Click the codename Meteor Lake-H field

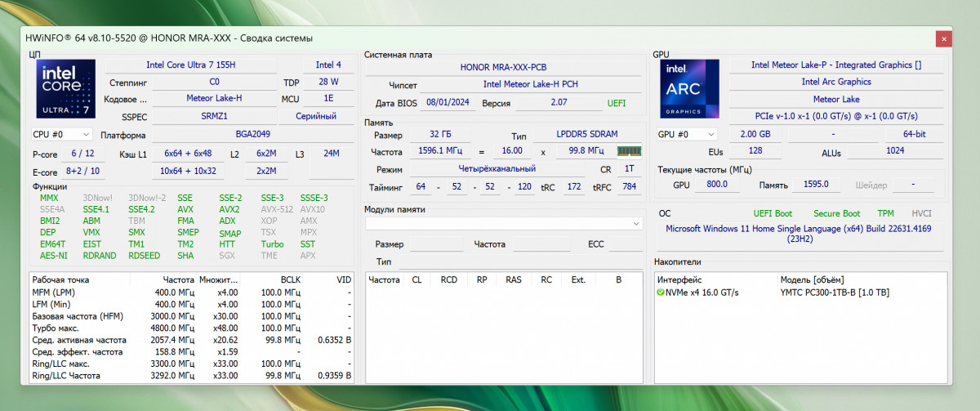[214, 99]
